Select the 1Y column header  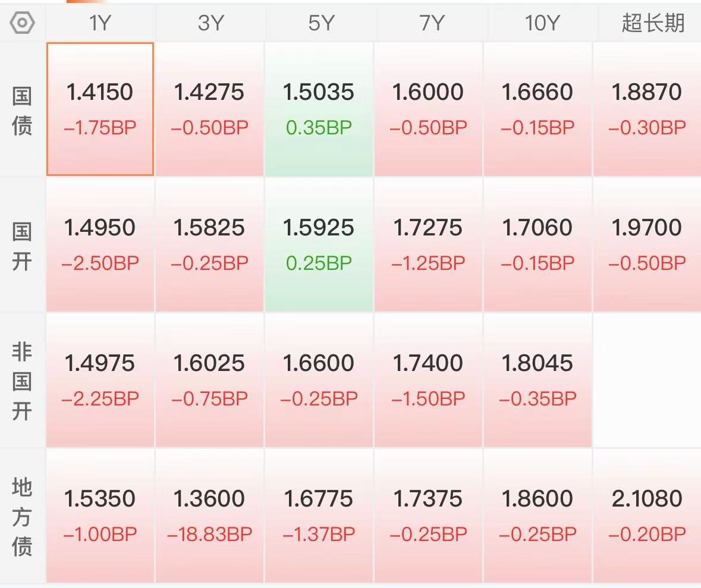pos(100,23)
